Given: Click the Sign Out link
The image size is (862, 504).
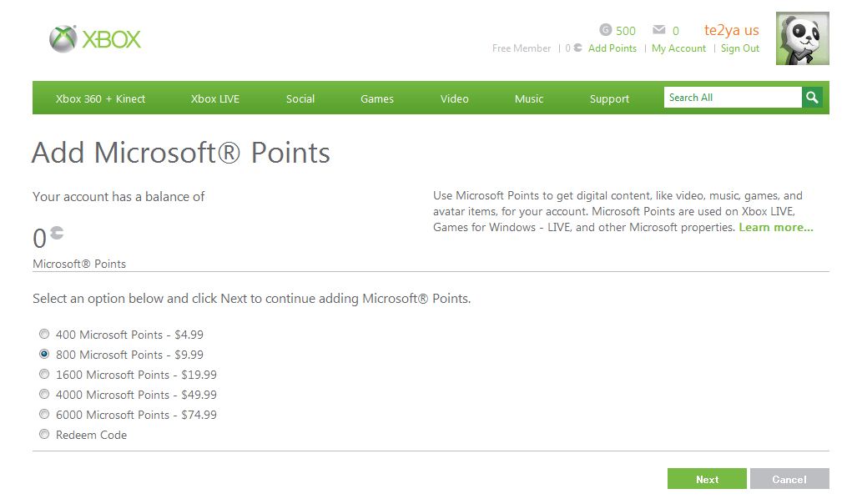Looking at the screenshot, I should click(x=740, y=48).
